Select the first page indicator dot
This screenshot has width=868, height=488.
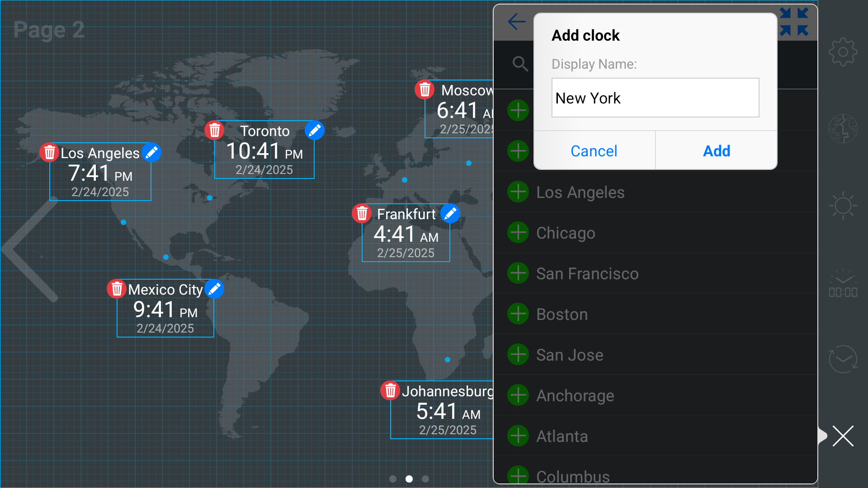click(393, 479)
